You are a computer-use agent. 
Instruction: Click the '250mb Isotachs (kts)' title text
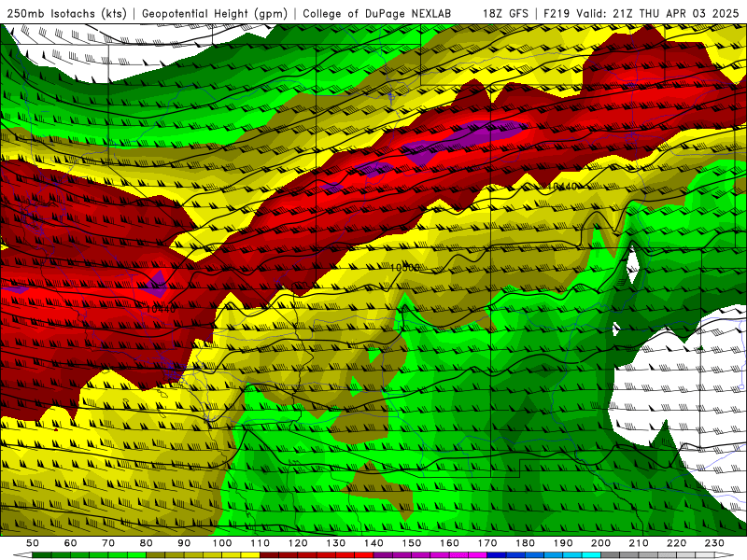[x=66, y=13]
